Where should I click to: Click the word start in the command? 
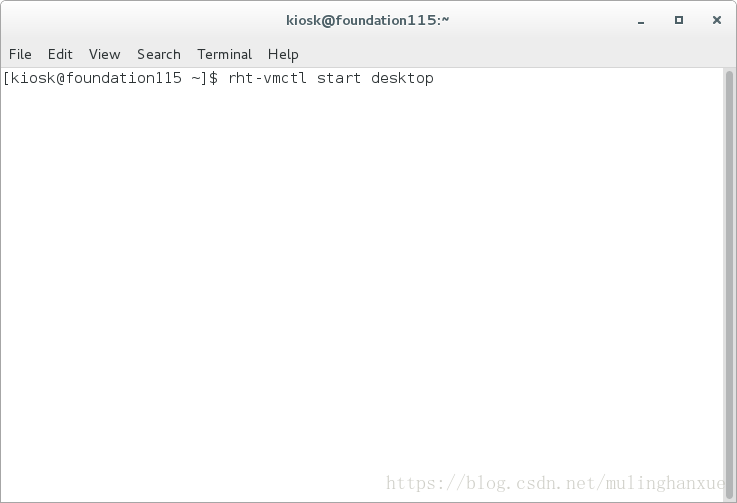tap(339, 78)
